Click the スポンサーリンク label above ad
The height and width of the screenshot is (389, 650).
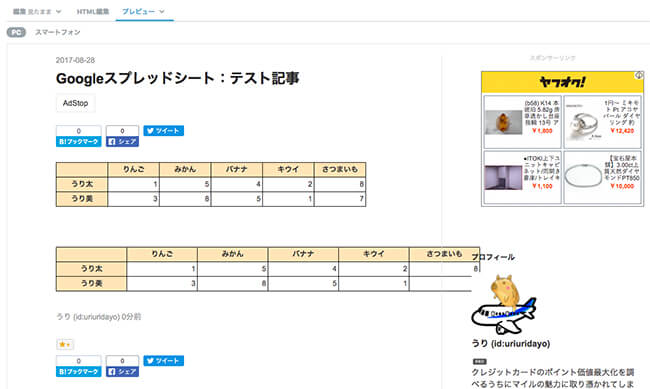point(553,58)
